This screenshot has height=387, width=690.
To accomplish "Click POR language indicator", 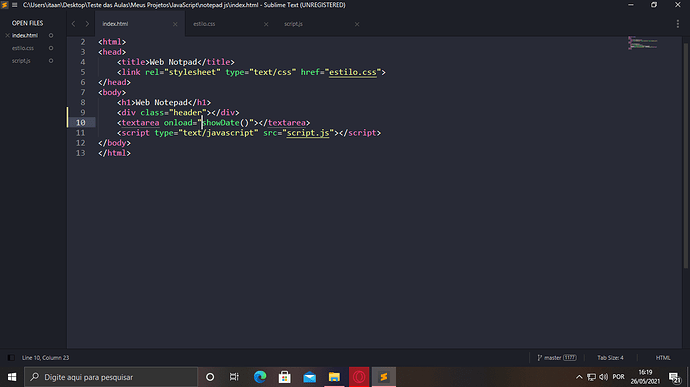I will [618, 377].
